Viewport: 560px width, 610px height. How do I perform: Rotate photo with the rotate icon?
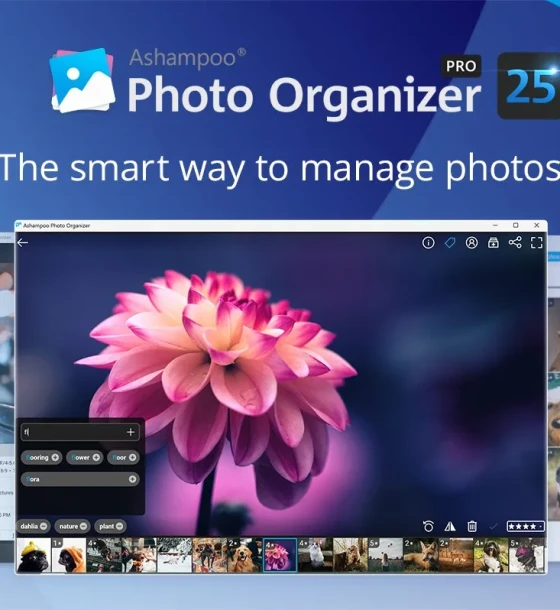[428, 526]
